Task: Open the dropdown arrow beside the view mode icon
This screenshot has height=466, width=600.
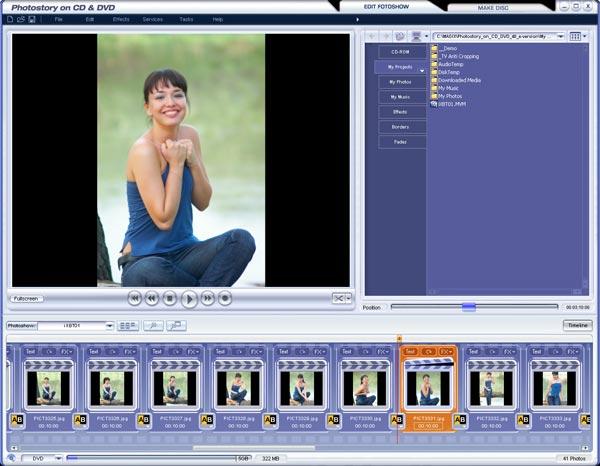Action: point(585,36)
